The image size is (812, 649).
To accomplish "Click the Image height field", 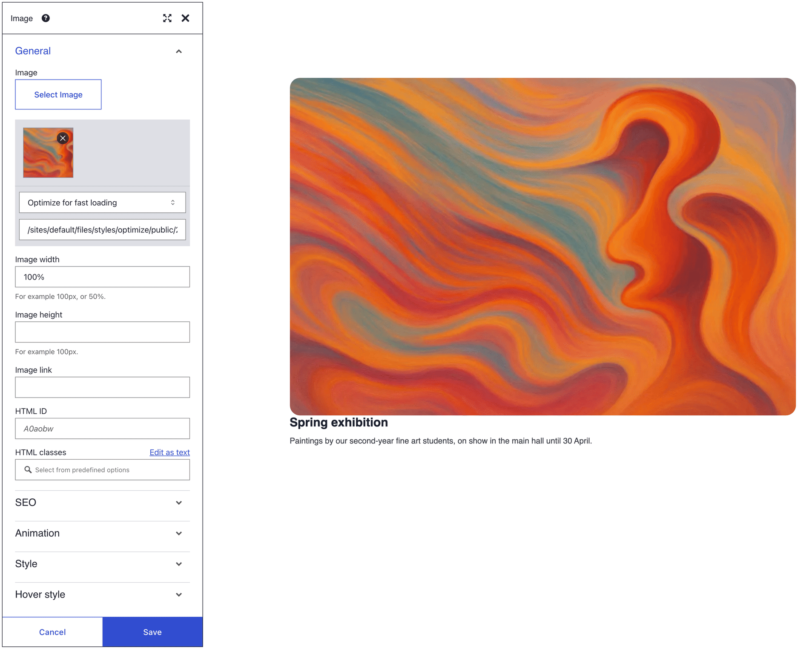I will [102, 332].
